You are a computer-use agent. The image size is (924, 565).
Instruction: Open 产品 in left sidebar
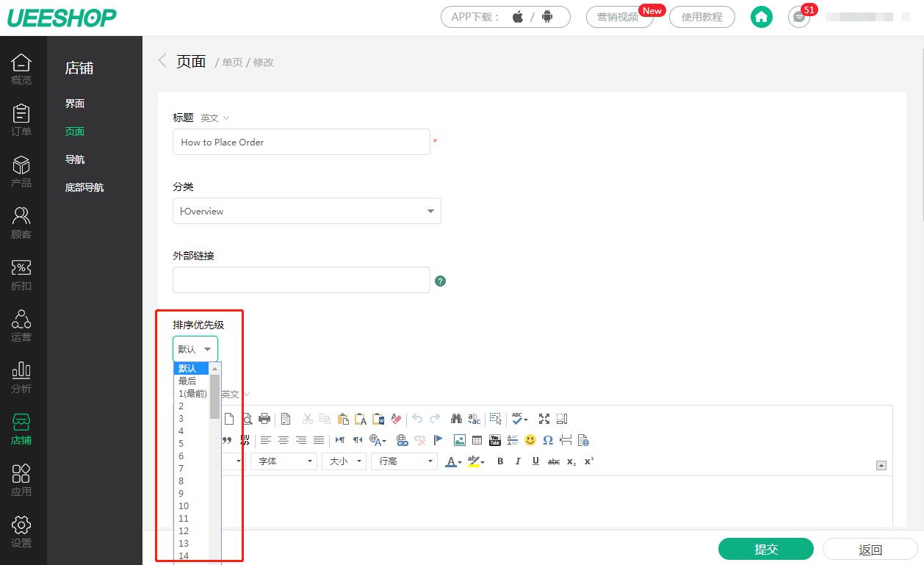point(21,173)
